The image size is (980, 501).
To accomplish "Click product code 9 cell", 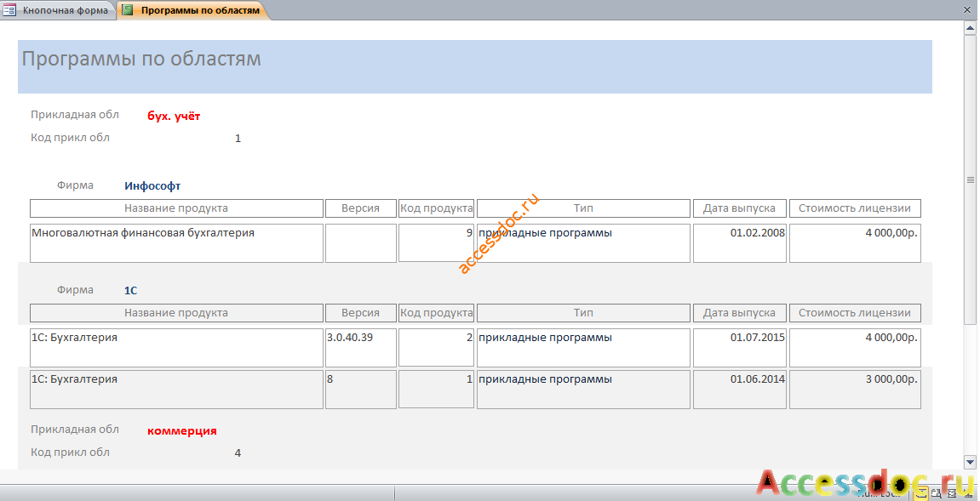I will point(436,243).
